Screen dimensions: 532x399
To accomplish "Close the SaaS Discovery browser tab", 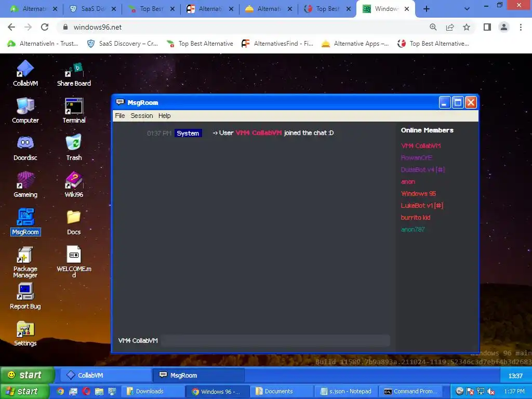I will (114, 9).
